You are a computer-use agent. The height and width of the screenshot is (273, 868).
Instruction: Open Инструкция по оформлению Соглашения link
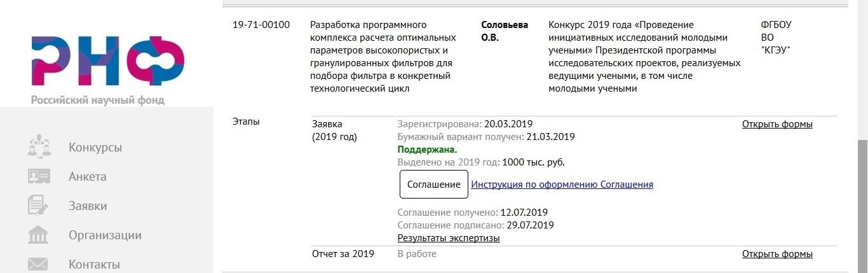pyautogui.click(x=562, y=185)
